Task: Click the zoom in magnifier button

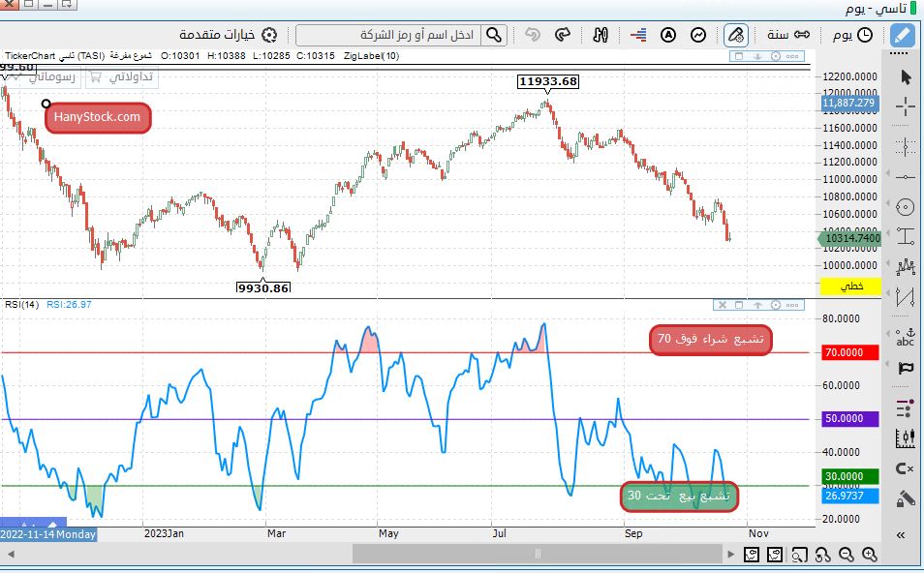Action: pos(869,555)
